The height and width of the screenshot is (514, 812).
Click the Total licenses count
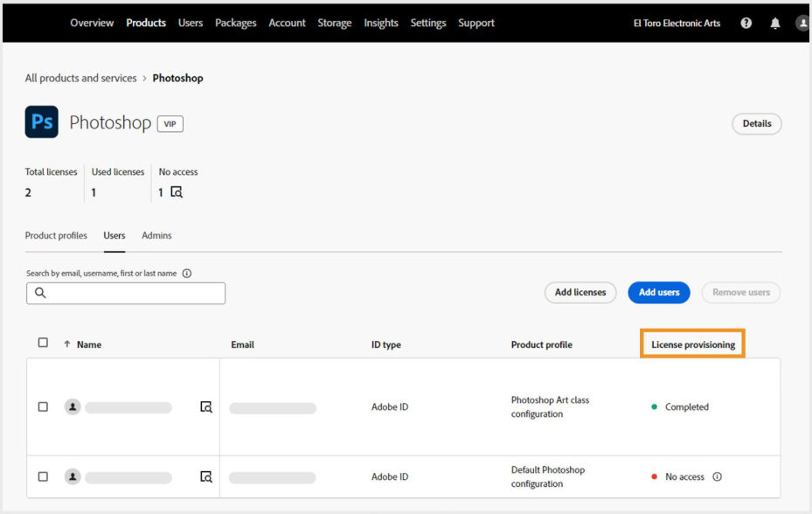point(28,192)
